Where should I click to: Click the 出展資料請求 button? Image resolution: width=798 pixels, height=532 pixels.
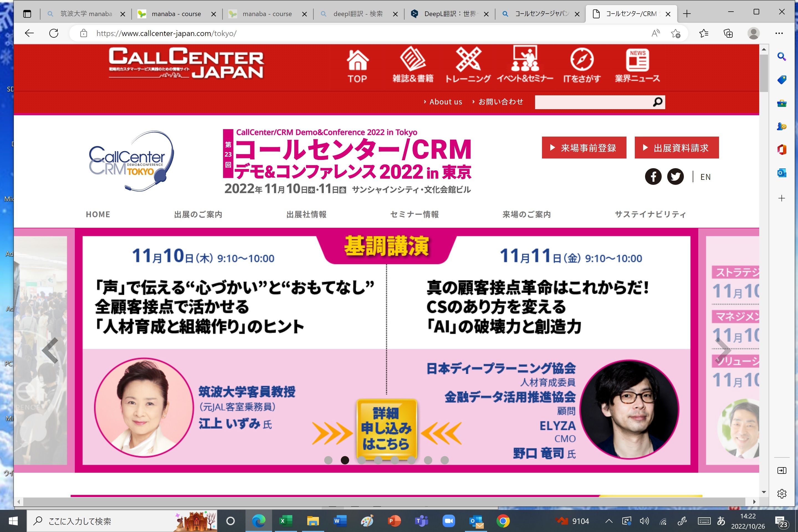[677, 148]
